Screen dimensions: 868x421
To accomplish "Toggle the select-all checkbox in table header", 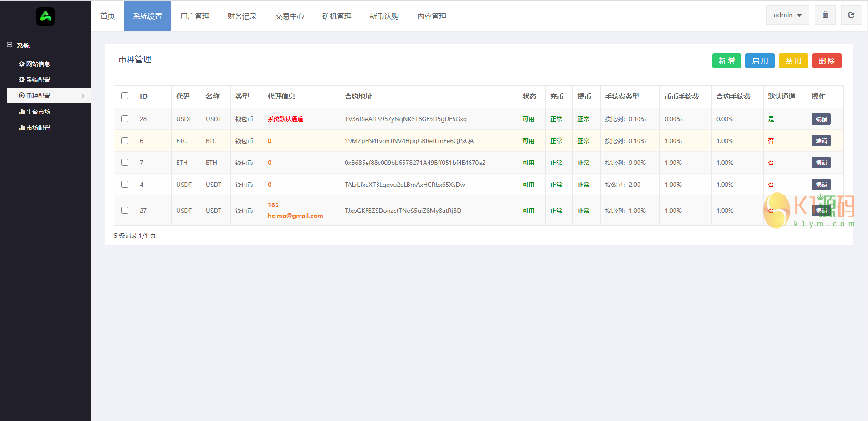I will (x=124, y=96).
